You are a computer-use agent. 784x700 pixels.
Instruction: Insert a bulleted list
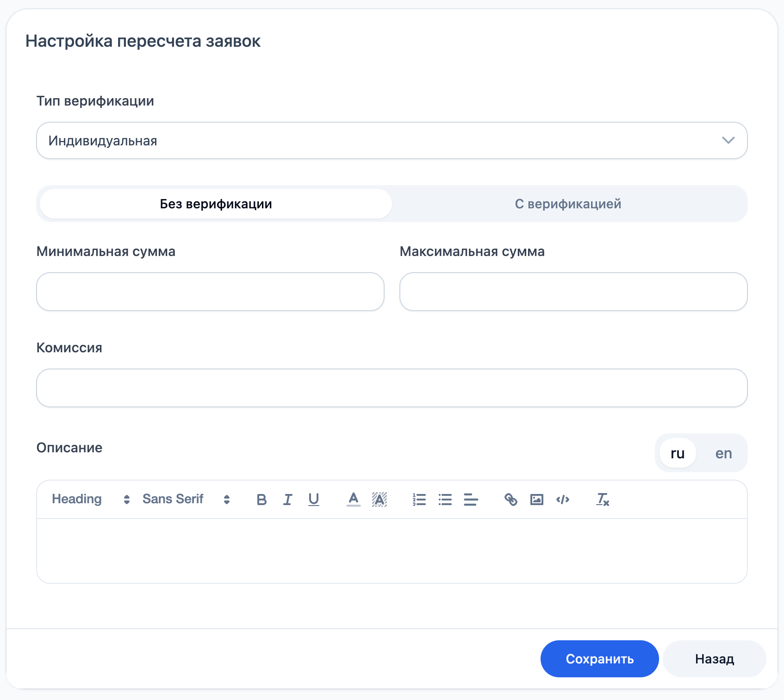(445, 500)
